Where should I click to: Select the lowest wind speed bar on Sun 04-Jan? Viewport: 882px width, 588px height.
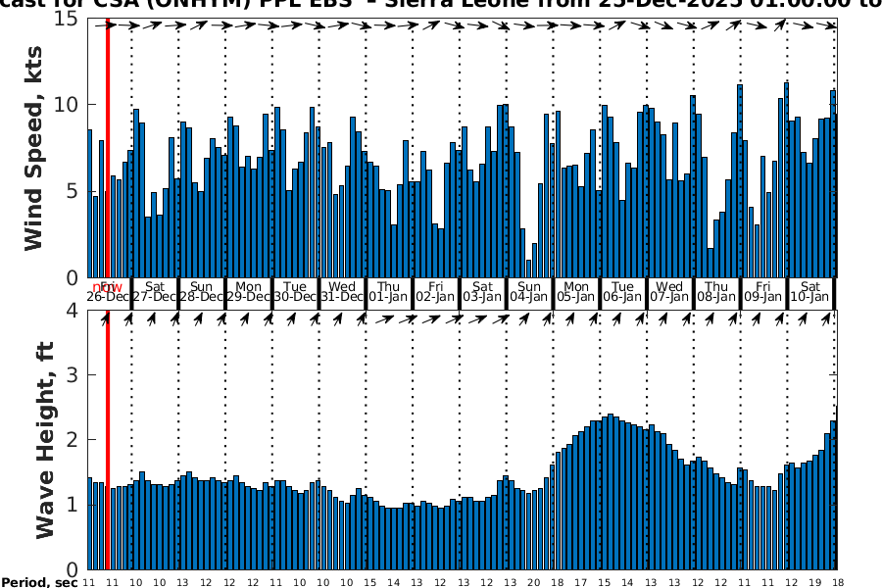529,269
